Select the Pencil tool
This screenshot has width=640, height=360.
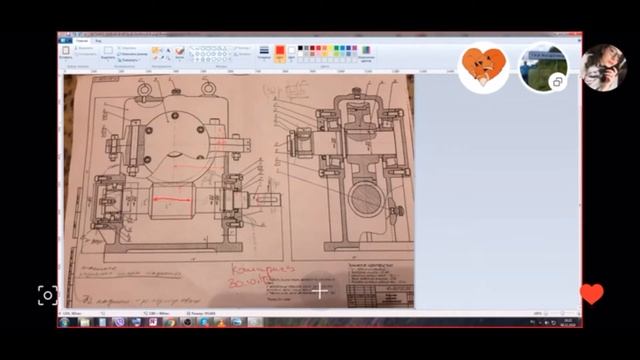click(155, 50)
